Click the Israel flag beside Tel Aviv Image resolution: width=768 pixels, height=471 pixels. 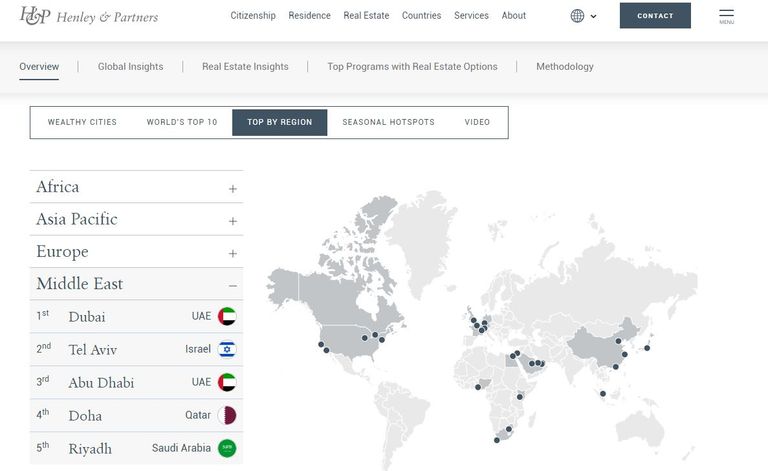tap(227, 349)
